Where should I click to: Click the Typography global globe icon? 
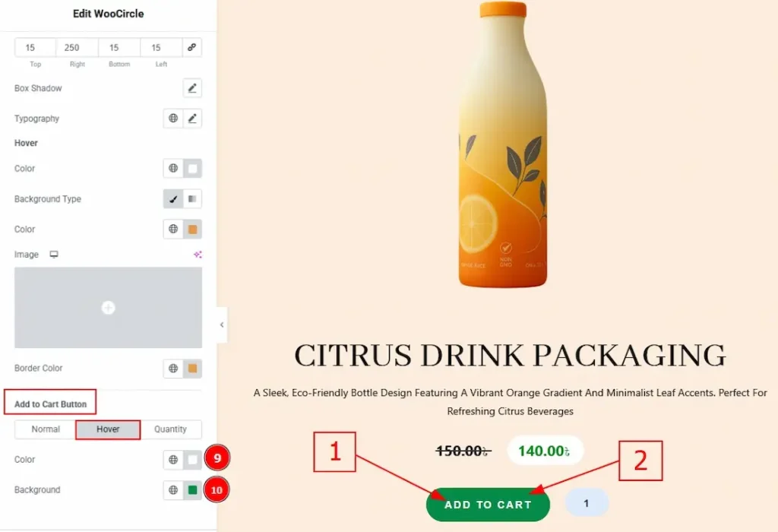173,119
